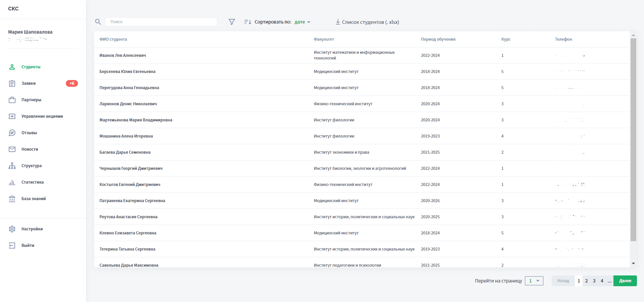Select Новости in the sidebar
Screen dimensions: 644x302
tap(30, 149)
